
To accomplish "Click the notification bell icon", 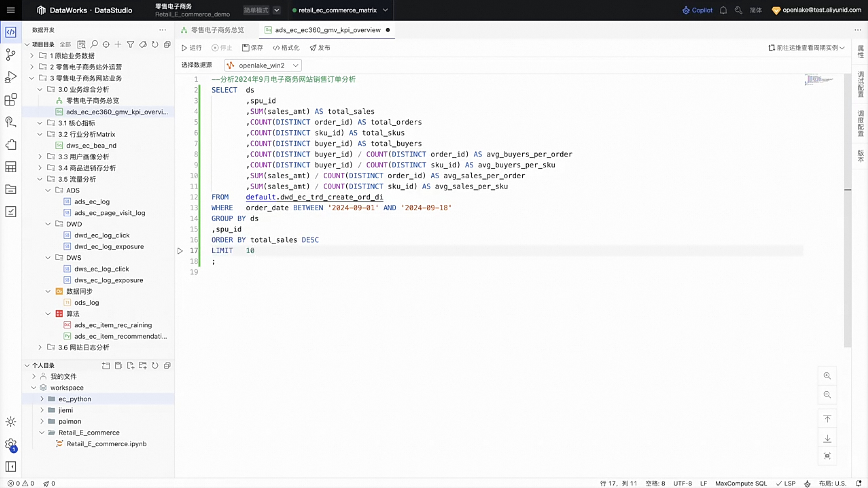I will 723,10.
